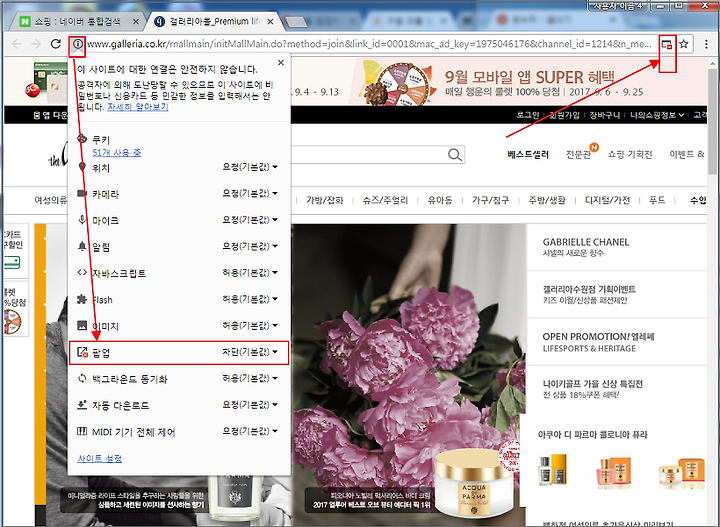Click the 자바스크립트 code brackets icon
This screenshot has width=720, height=527.
82,272
